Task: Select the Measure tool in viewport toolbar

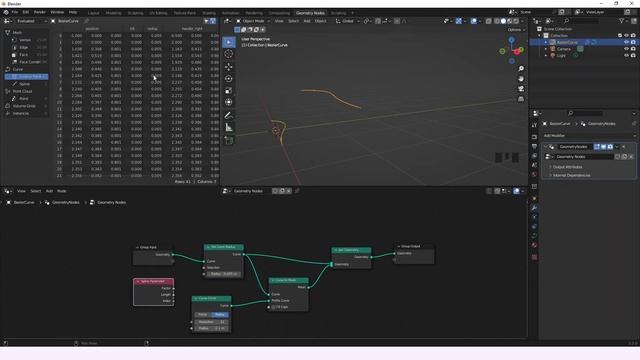Action: 229,128
